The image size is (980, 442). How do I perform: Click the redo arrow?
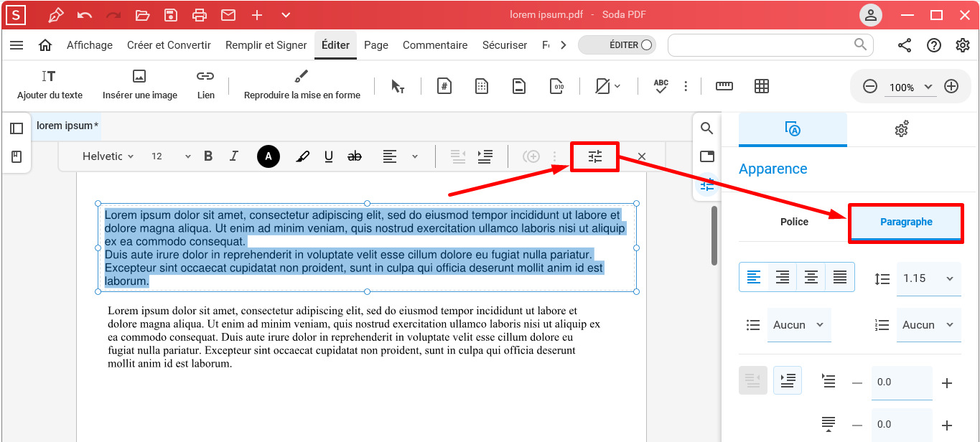(x=113, y=15)
